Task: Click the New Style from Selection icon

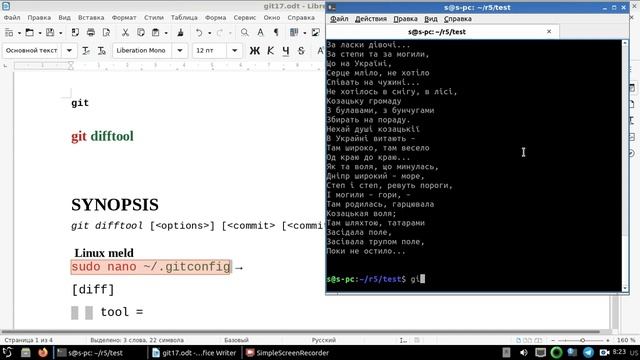Action: 101,51
